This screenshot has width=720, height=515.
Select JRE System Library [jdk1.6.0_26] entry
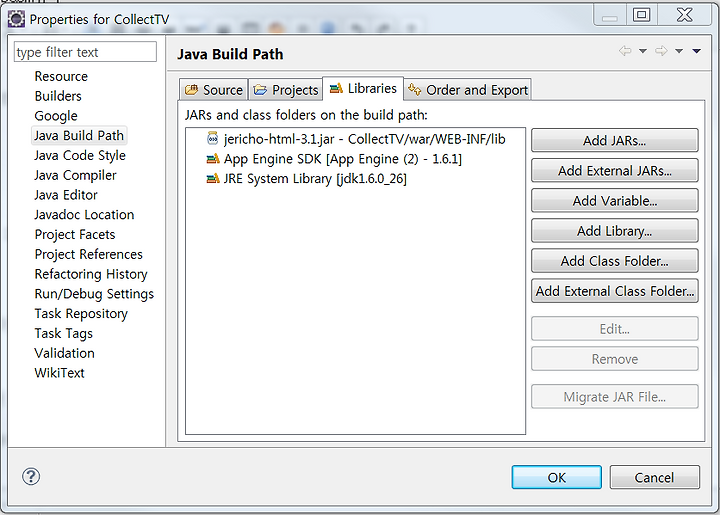pos(306,179)
